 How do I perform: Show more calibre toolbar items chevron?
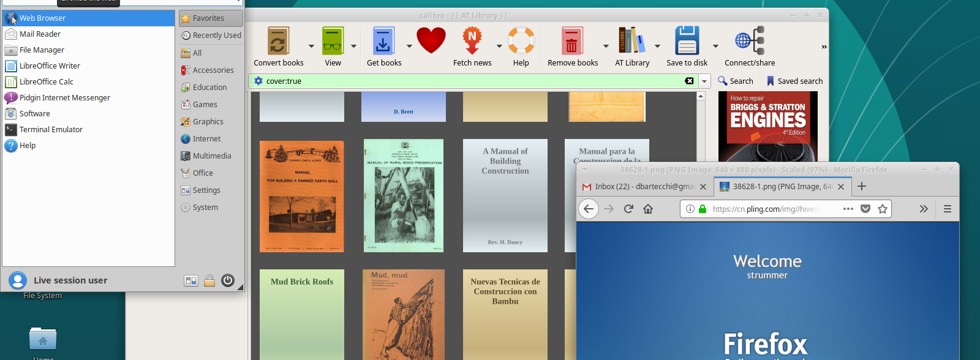824,47
